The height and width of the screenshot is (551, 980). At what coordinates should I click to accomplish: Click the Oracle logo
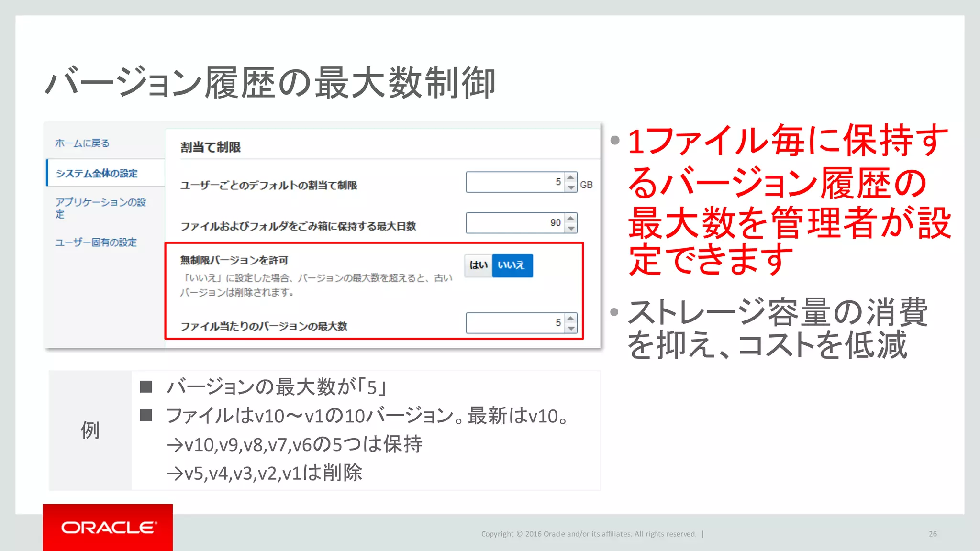tap(108, 528)
